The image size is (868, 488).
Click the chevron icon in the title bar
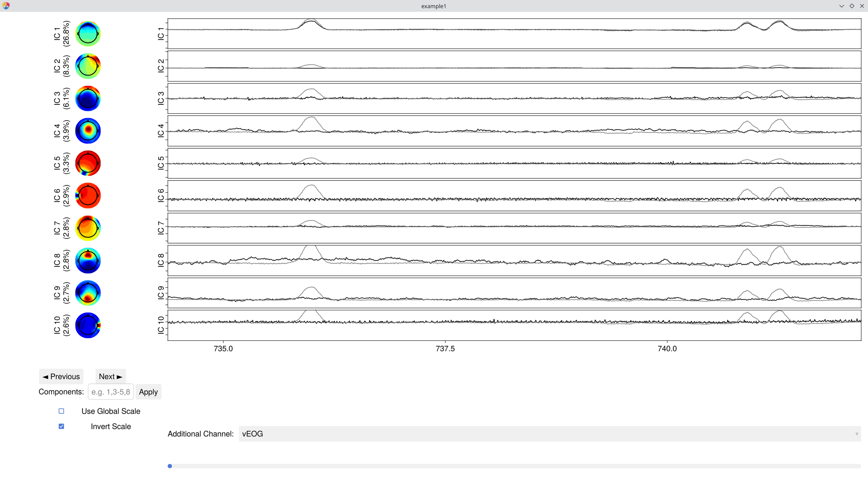click(841, 6)
